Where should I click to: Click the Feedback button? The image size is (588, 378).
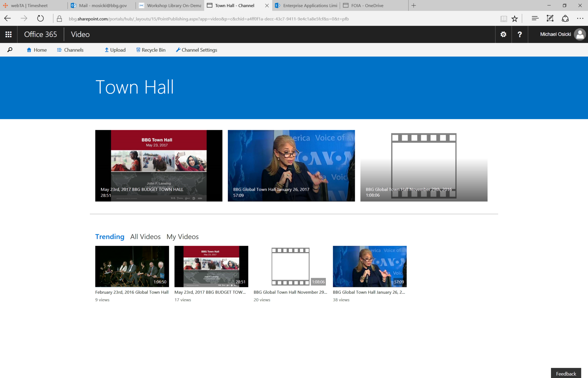click(x=566, y=373)
